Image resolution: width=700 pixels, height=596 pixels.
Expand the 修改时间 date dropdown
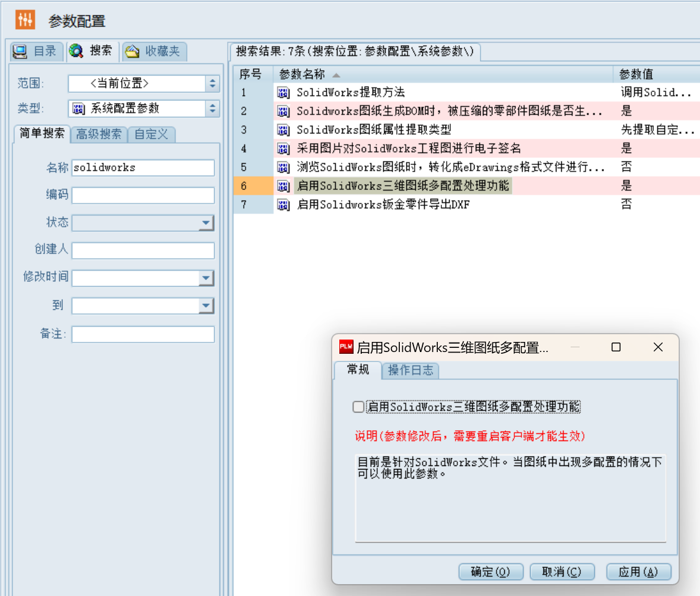click(206, 278)
